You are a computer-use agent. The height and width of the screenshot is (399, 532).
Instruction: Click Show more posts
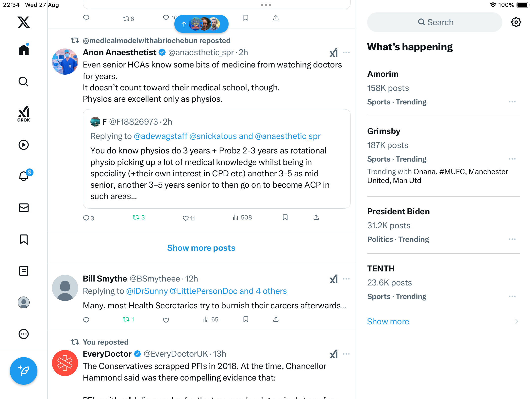point(201,248)
